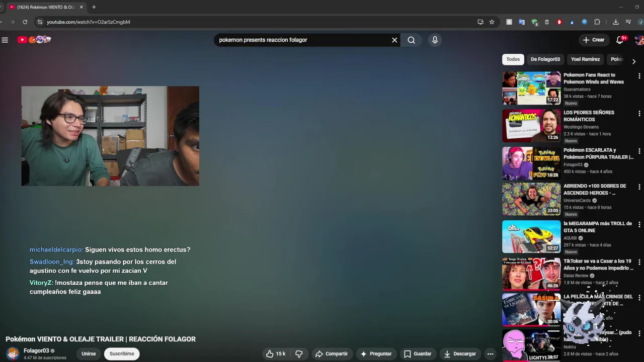Open ABRIENDO +100 SOBRES video title
Viewport: 644px width, 362px height.
(x=595, y=190)
